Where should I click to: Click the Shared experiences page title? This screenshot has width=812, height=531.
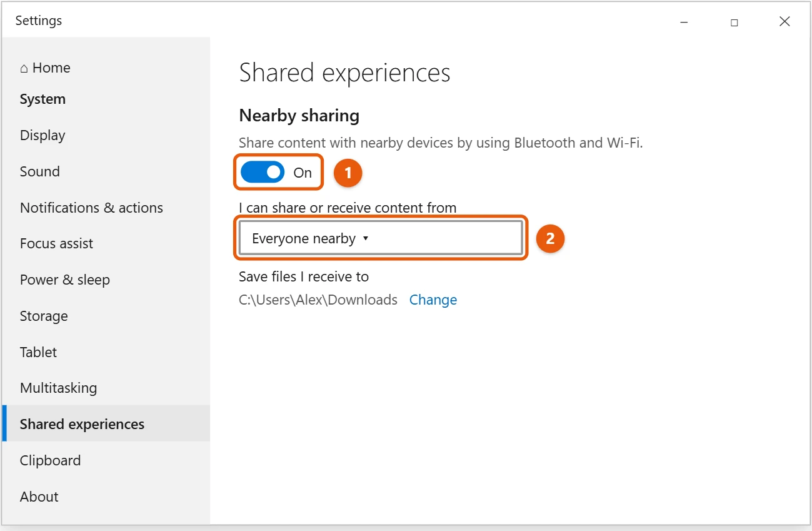pyautogui.click(x=345, y=73)
